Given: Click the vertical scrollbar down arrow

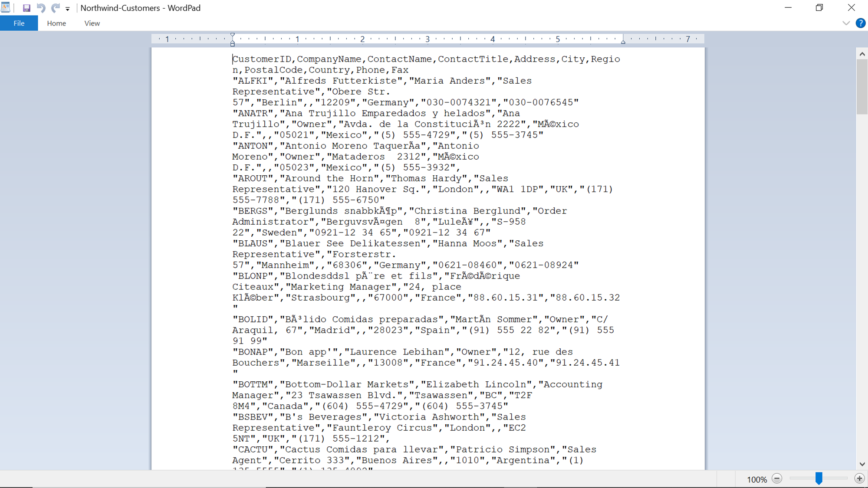Looking at the screenshot, I should pyautogui.click(x=862, y=464).
